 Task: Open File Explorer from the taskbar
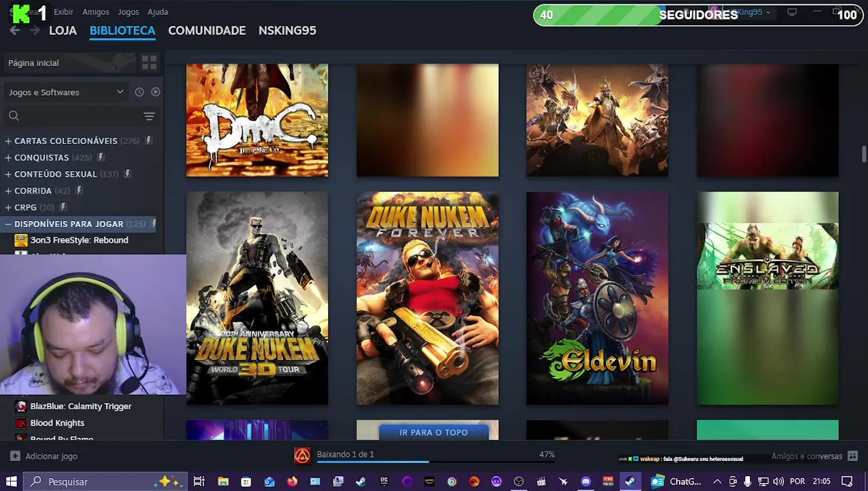pyautogui.click(x=223, y=481)
